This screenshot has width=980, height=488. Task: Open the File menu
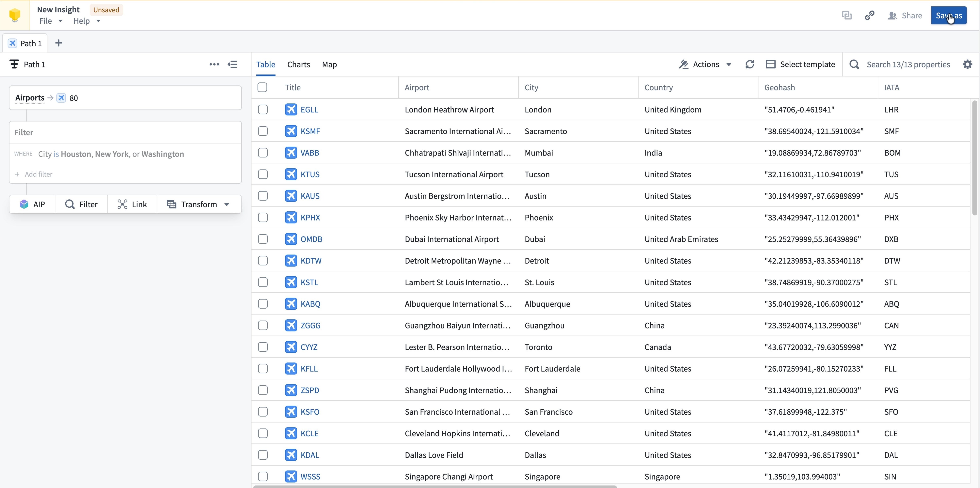point(50,21)
